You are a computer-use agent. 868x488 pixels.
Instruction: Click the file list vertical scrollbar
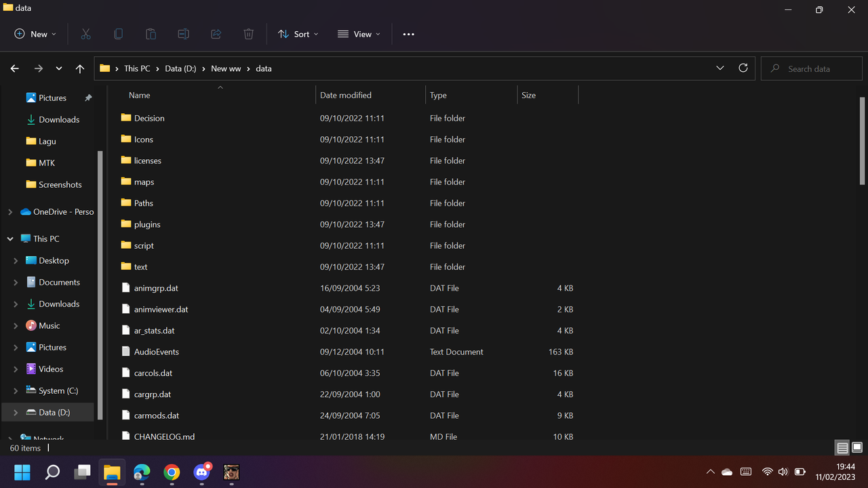click(x=863, y=140)
